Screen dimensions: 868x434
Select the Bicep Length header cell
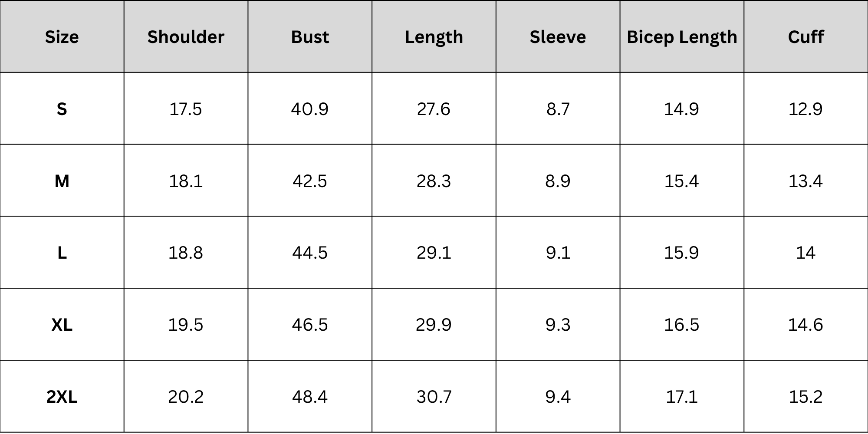pos(682,37)
